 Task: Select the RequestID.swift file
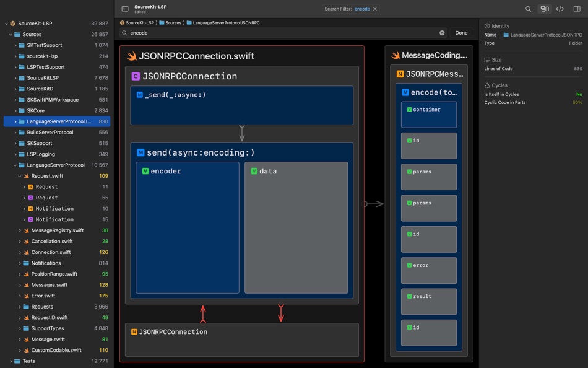click(57, 317)
